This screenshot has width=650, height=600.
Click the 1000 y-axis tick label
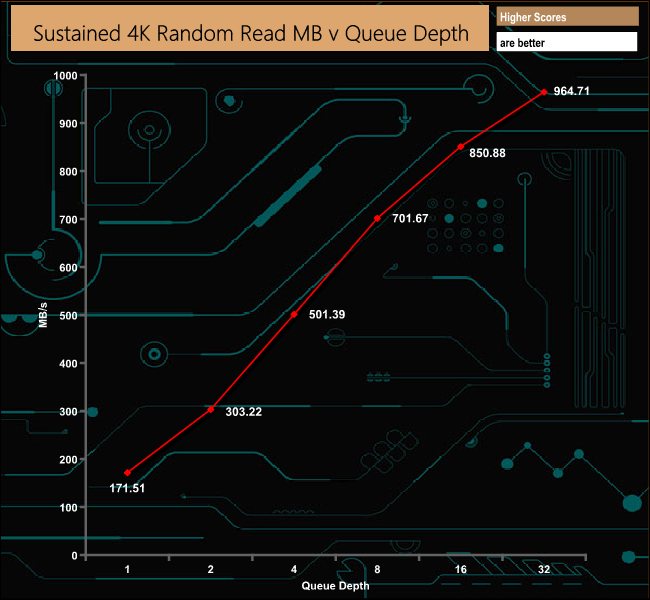[65, 75]
